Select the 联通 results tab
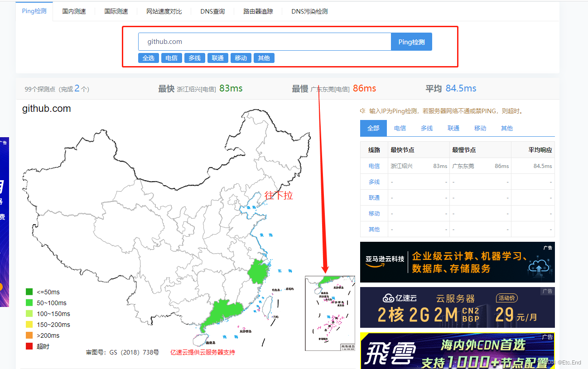588x369 pixels. point(453,128)
